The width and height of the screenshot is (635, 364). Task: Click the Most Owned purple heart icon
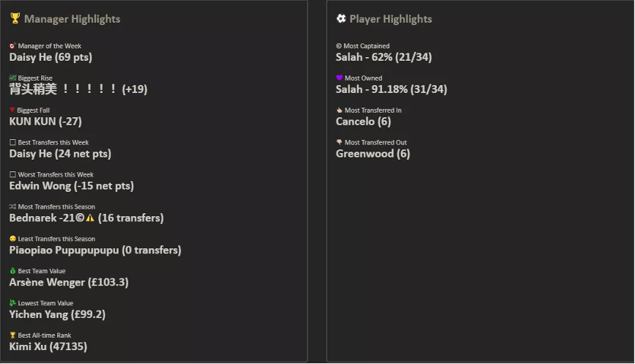coord(339,78)
